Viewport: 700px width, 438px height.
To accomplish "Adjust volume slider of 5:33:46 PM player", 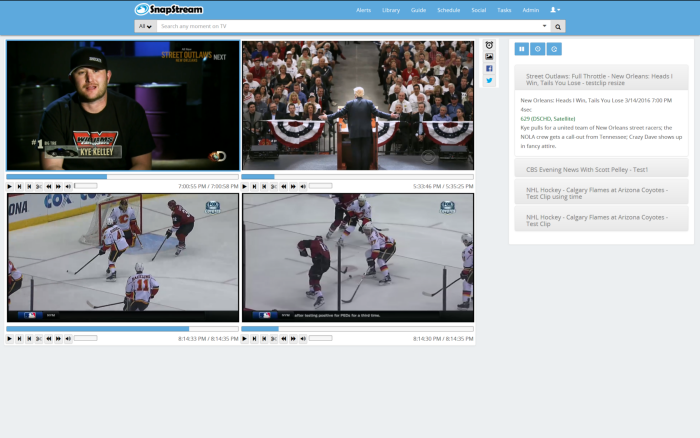I will tap(321, 186).
